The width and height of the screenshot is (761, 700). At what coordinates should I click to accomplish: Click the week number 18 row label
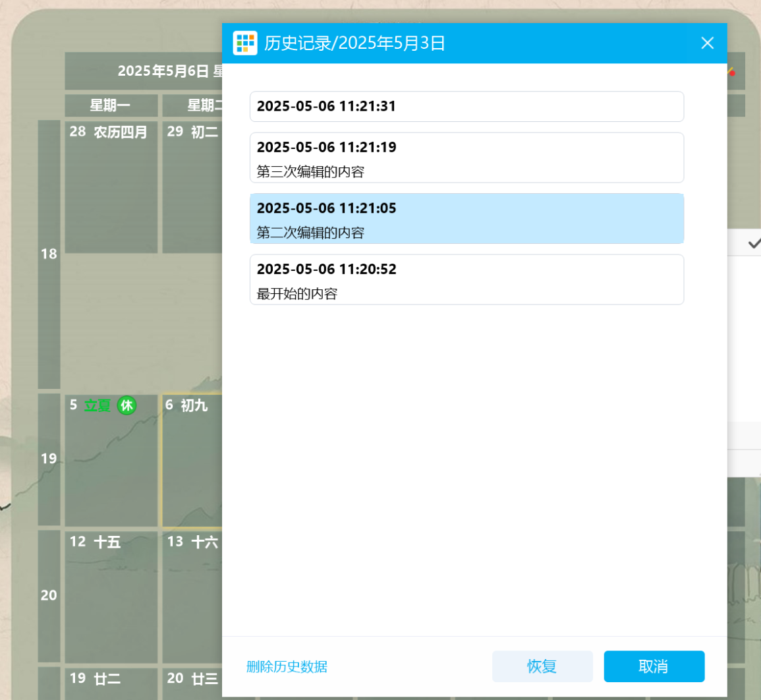pyautogui.click(x=49, y=254)
